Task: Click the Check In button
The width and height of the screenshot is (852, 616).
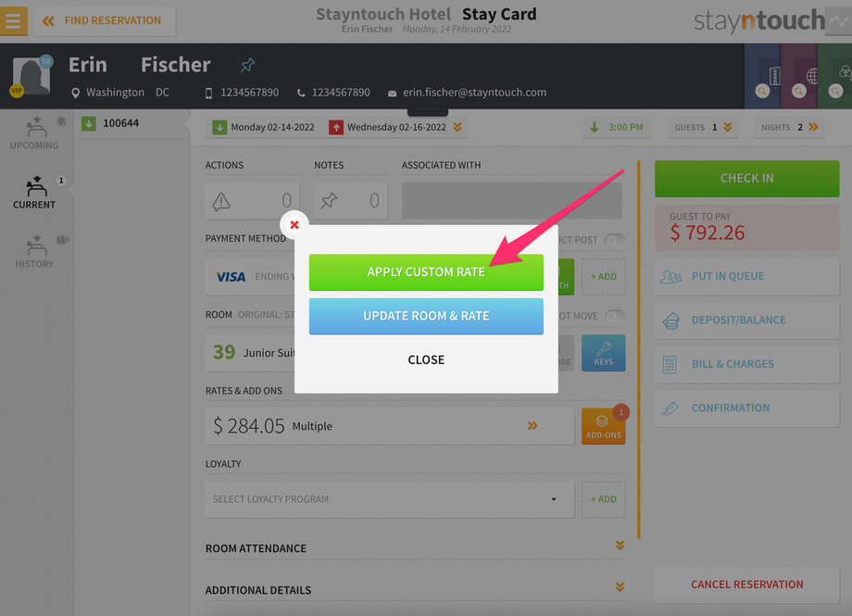Action: pyautogui.click(x=746, y=179)
